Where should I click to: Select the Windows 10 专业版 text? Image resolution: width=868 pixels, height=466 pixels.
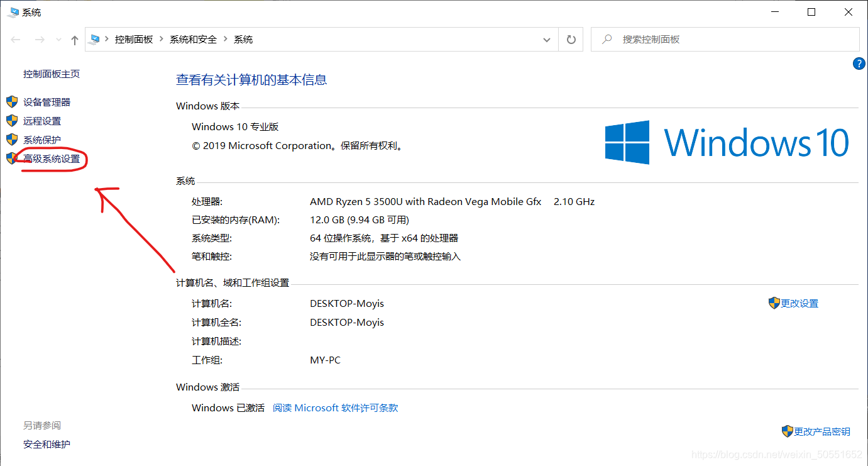(x=235, y=126)
